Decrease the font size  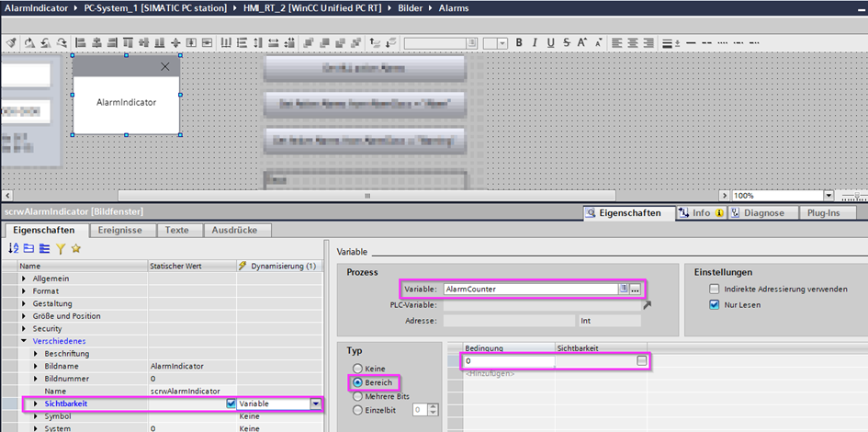[x=598, y=42]
